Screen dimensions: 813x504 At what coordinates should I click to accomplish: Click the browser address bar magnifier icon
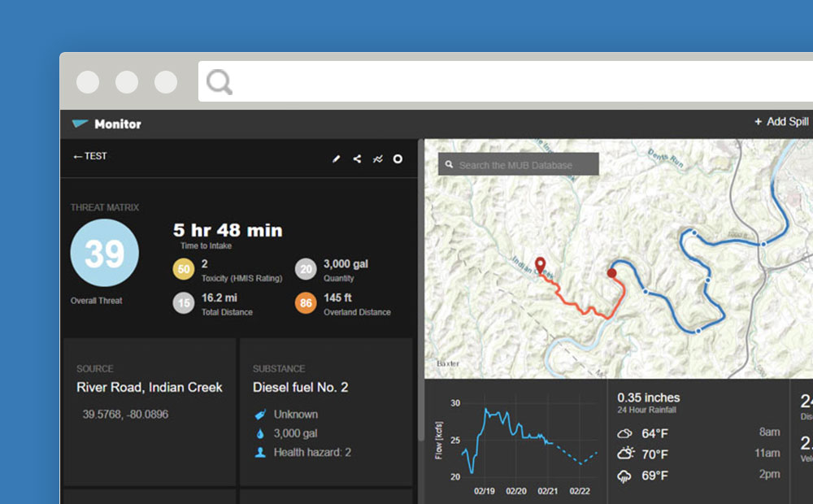(x=219, y=81)
